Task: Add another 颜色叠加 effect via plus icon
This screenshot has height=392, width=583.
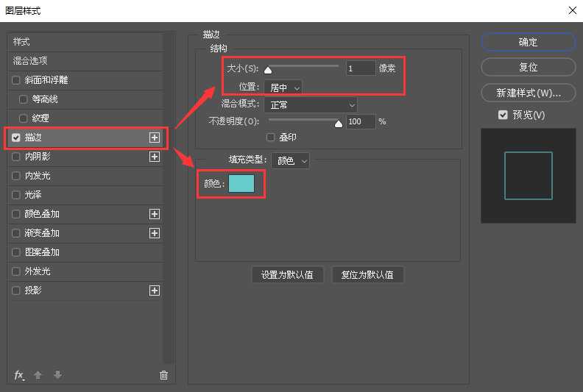Action: click(x=155, y=214)
